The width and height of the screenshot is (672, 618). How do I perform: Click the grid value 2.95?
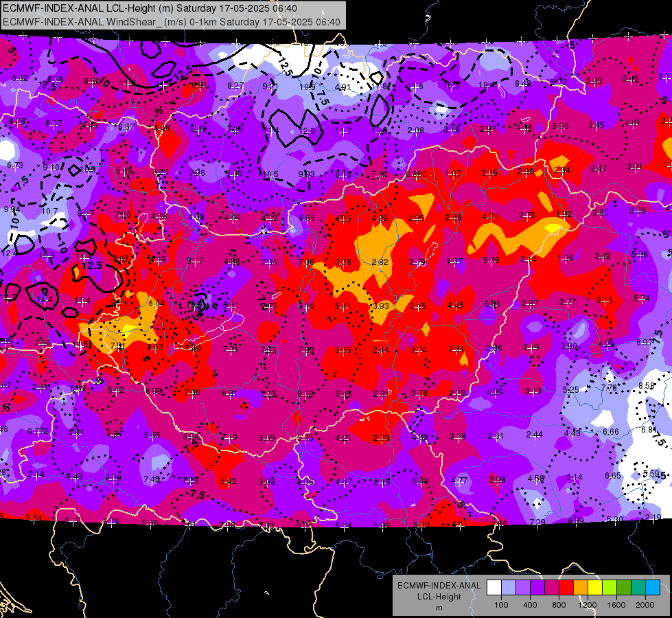417,218
